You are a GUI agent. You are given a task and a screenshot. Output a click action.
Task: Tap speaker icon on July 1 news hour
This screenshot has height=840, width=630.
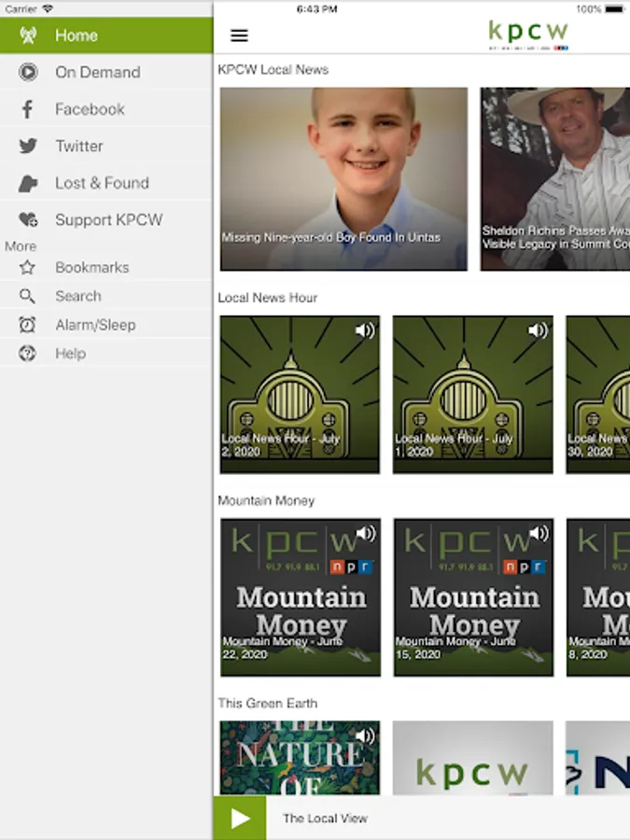pyautogui.click(x=538, y=330)
